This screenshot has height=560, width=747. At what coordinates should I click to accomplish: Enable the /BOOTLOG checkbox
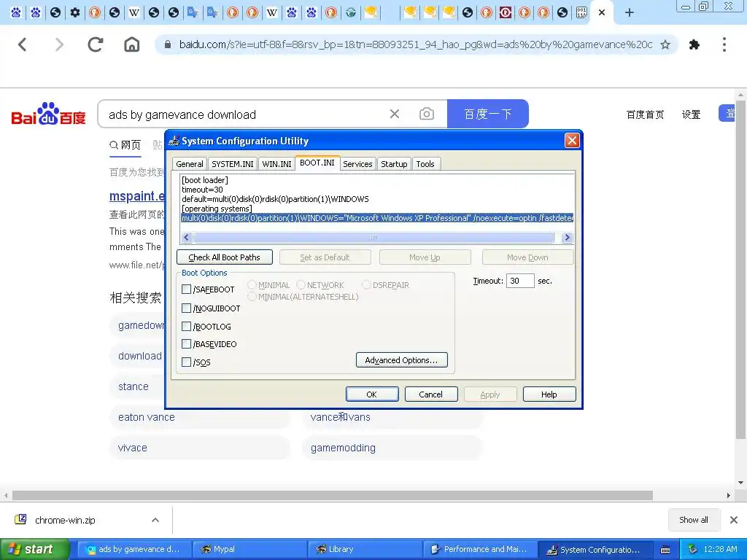click(186, 326)
